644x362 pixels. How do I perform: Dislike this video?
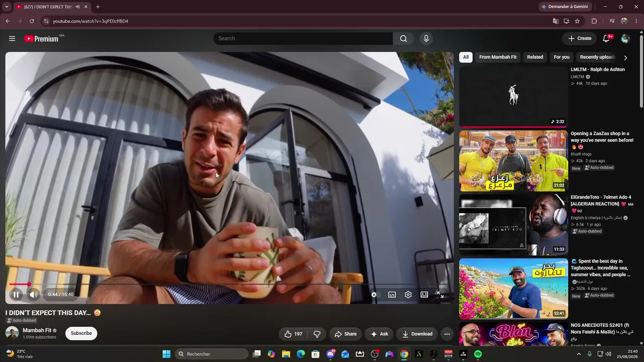[317, 334]
